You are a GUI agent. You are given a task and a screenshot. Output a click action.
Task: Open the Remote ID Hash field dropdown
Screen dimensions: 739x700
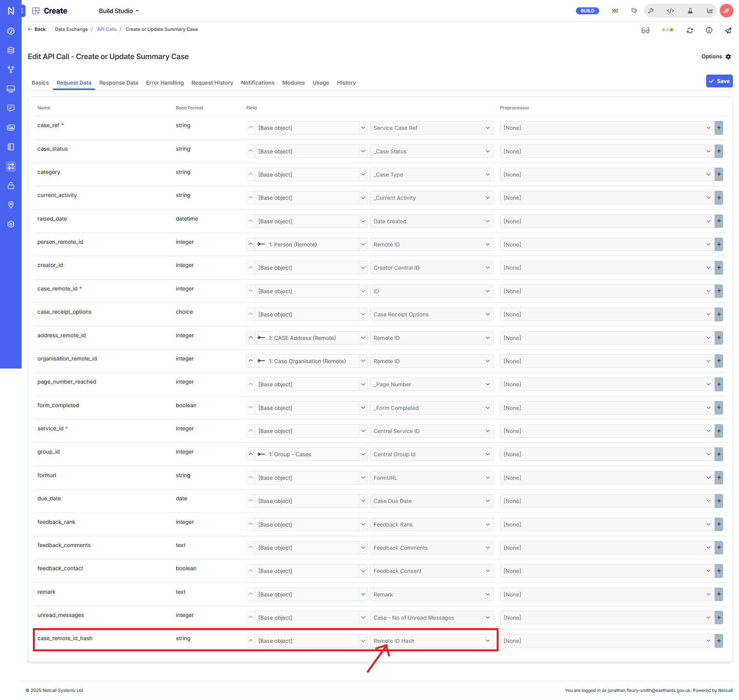pos(432,641)
